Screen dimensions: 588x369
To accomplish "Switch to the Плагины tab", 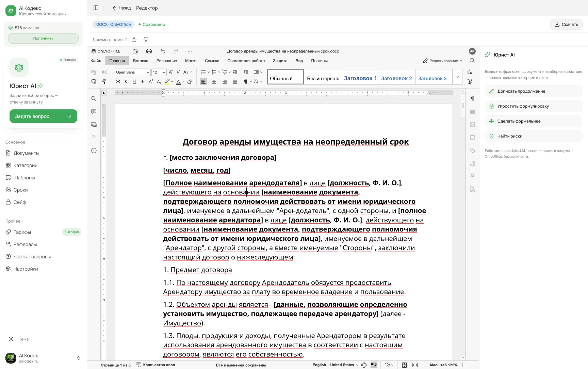I will (x=319, y=61).
